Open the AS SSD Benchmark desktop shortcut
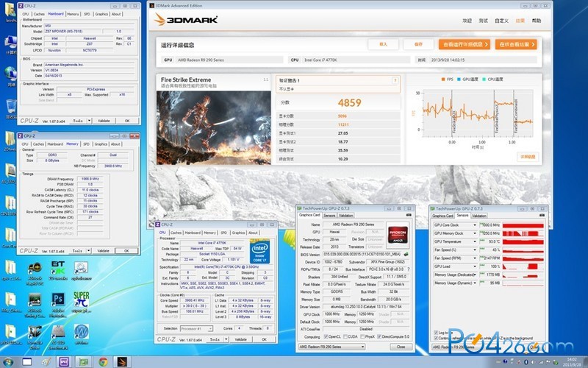 tap(58, 337)
